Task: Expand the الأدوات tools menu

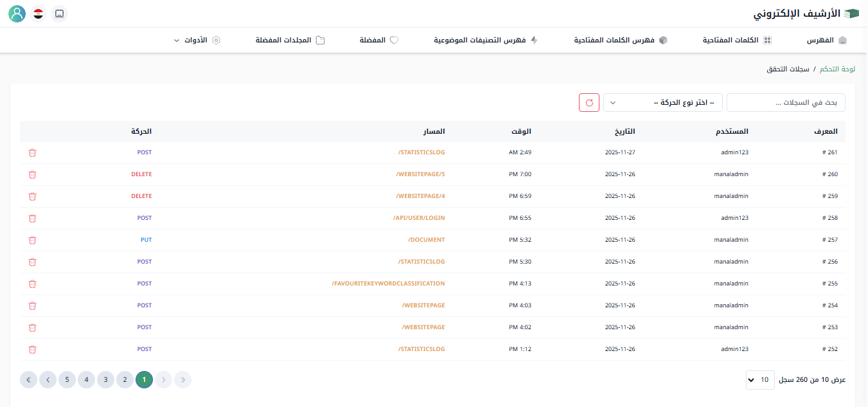Action: [197, 41]
